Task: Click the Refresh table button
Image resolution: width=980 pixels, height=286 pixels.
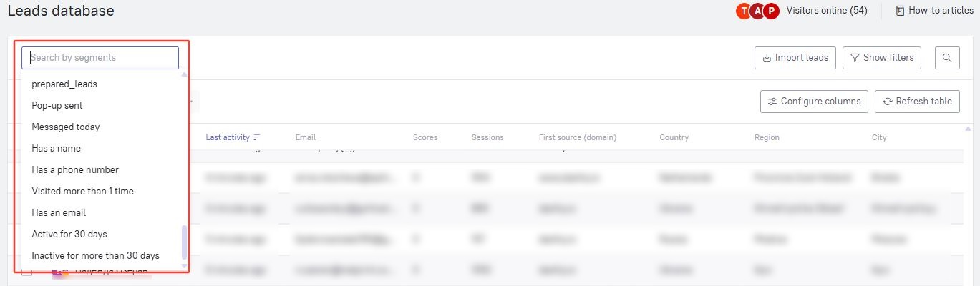Action: pos(917,102)
